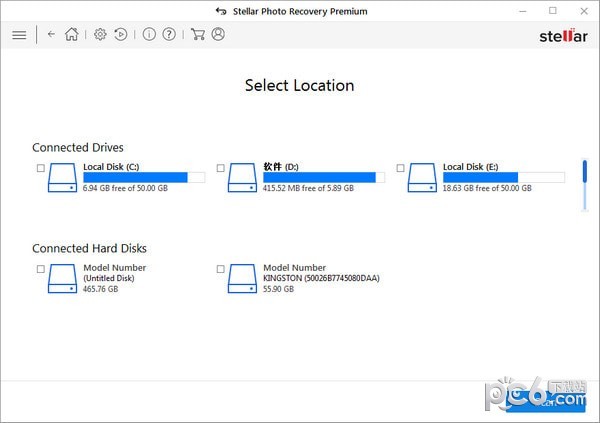Open the info (i) icon
600x423 pixels.
149,35
